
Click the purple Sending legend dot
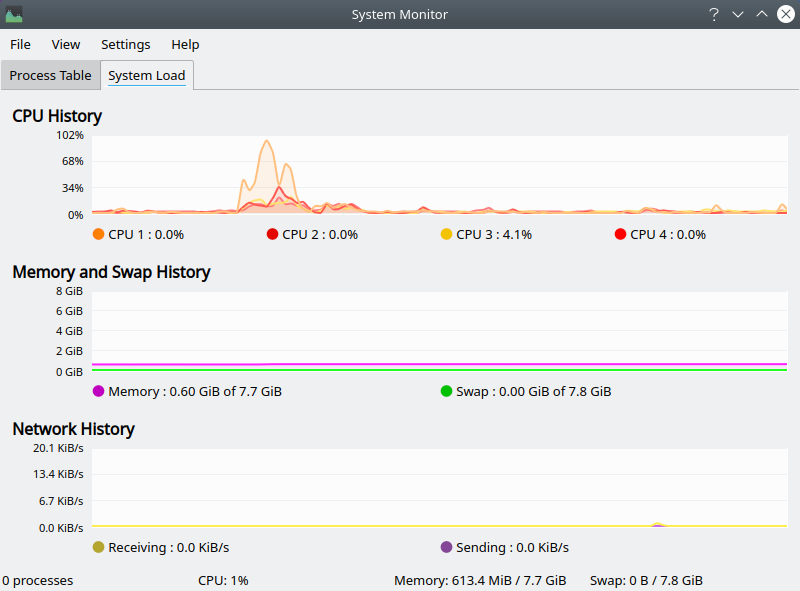446,547
